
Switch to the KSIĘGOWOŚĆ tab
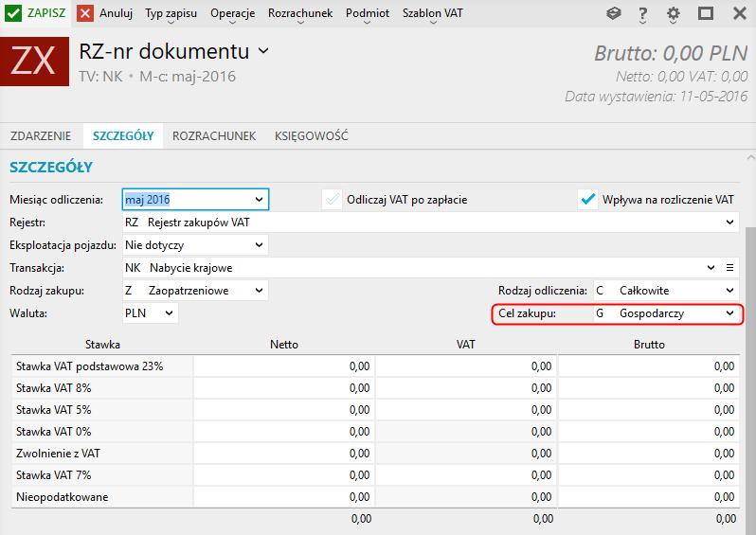click(312, 136)
